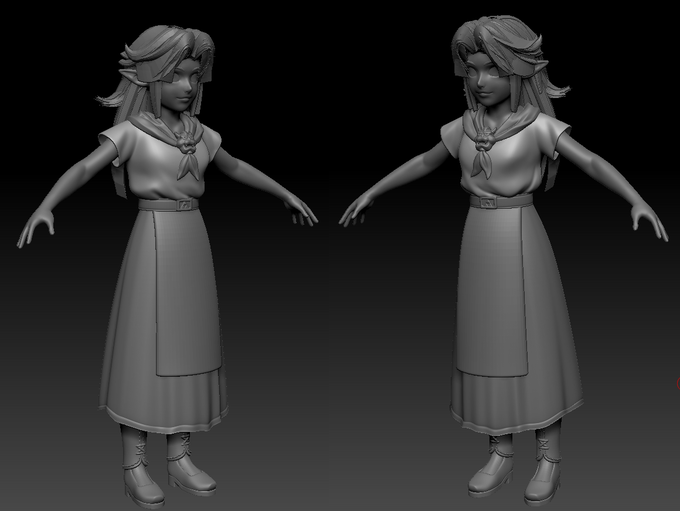Pick the scarf knot on the left model
This screenshot has width=680, height=511.
coord(187,142)
